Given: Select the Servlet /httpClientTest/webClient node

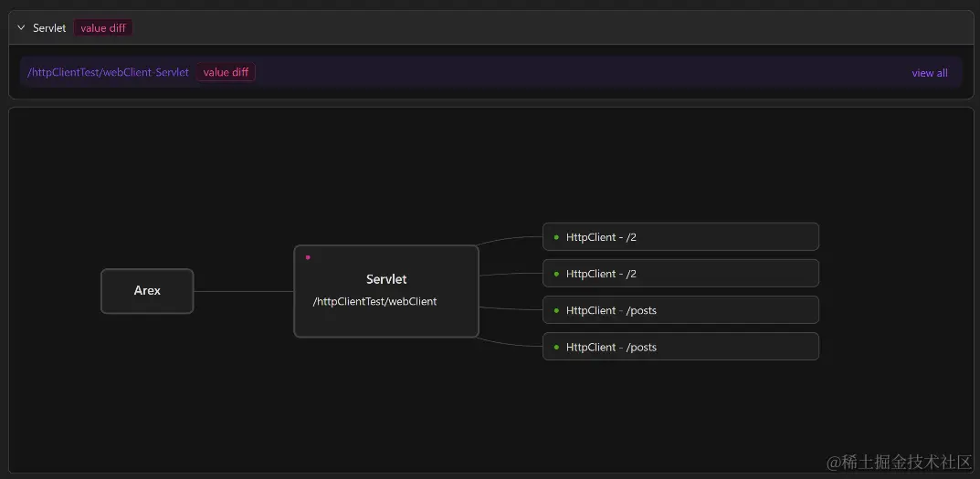Looking at the screenshot, I should [x=386, y=291].
